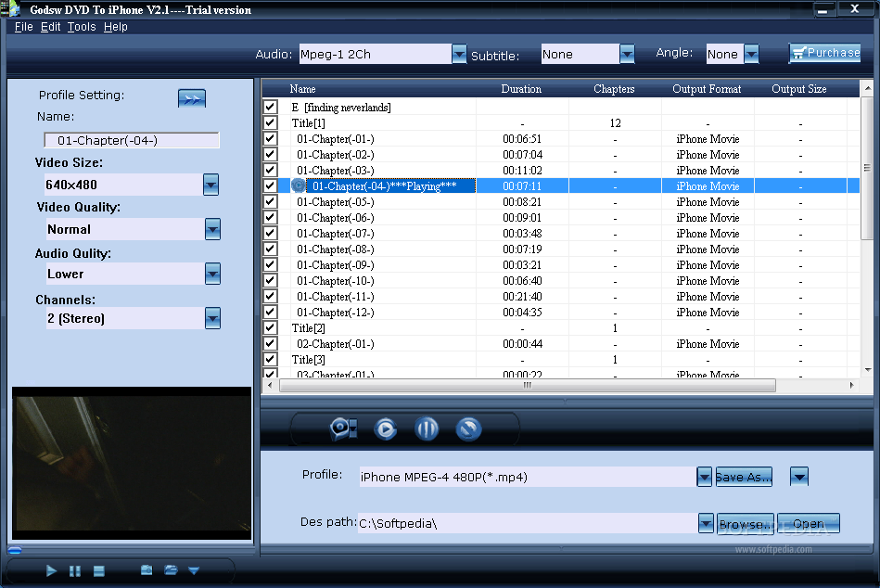Open the Angle dropdown
880x588 pixels.
coord(751,54)
